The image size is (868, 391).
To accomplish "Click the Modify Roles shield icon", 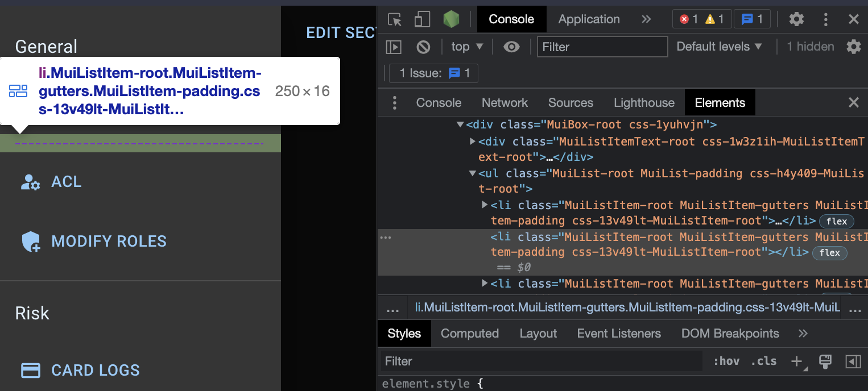I will [30, 242].
